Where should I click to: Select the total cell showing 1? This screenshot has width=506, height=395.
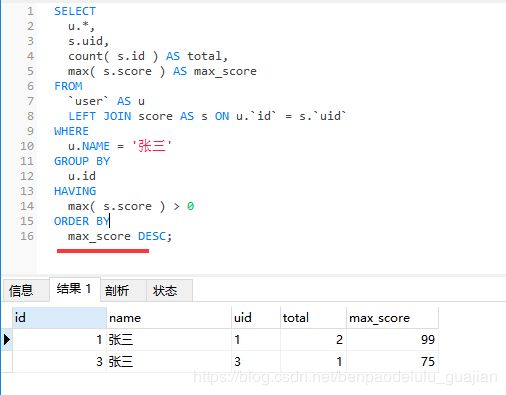click(313, 362)
